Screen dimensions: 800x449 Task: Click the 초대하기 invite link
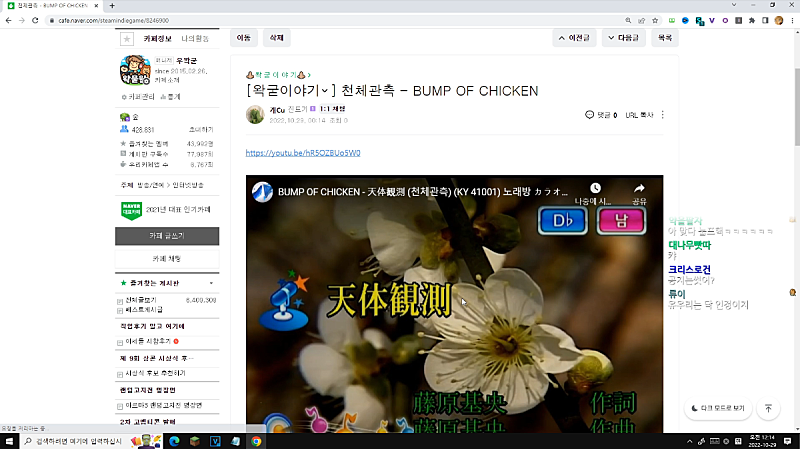tap(201, 130)
